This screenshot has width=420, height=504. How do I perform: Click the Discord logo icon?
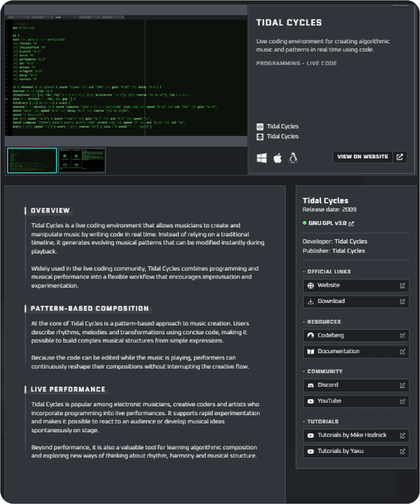311,385
